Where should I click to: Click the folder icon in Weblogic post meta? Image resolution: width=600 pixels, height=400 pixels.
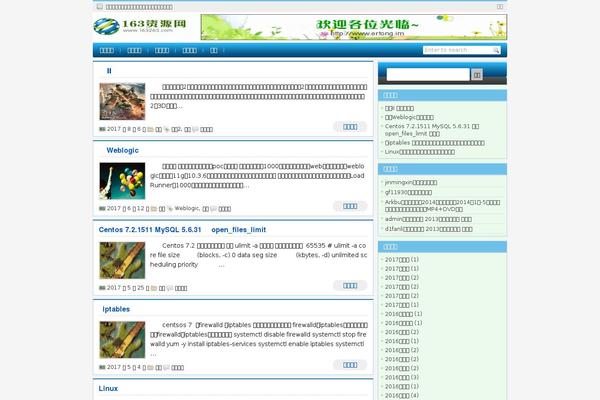tap(154, 209)
